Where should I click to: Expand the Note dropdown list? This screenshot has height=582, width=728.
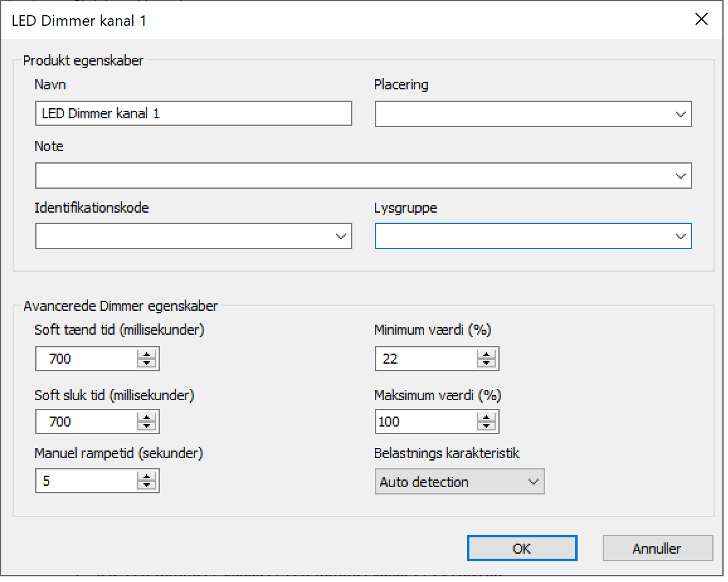point(680,176)
